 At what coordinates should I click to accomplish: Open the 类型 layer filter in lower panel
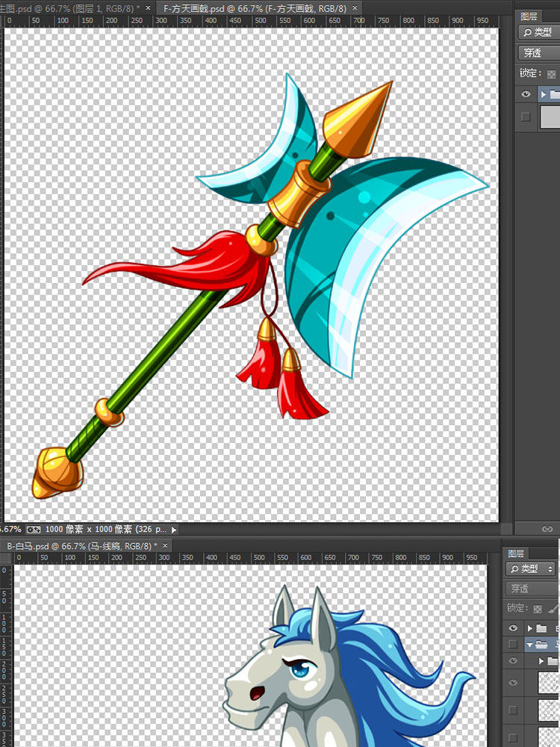tap(531, 568)
